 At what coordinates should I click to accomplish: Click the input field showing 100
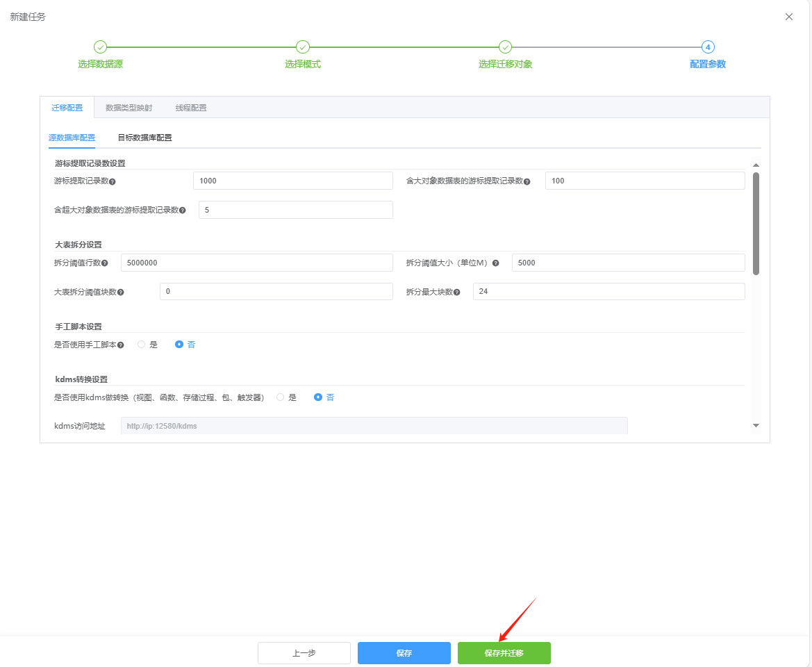[645, 181]
